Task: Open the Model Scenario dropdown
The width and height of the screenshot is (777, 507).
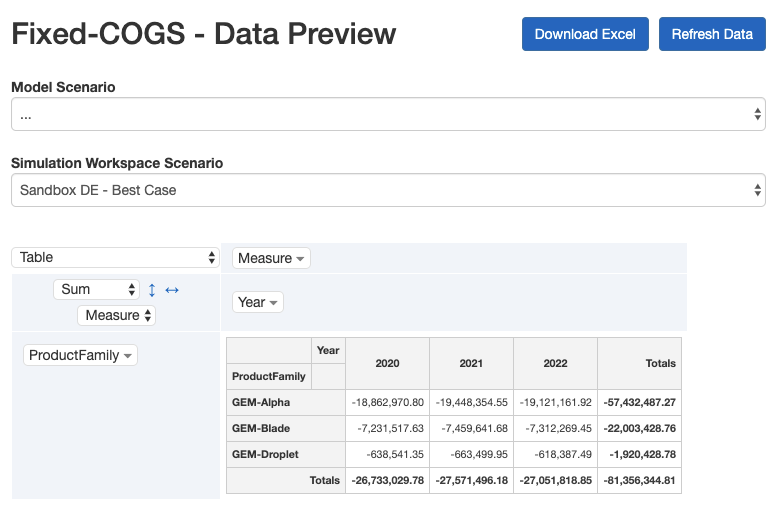Action: pos(388,115)
